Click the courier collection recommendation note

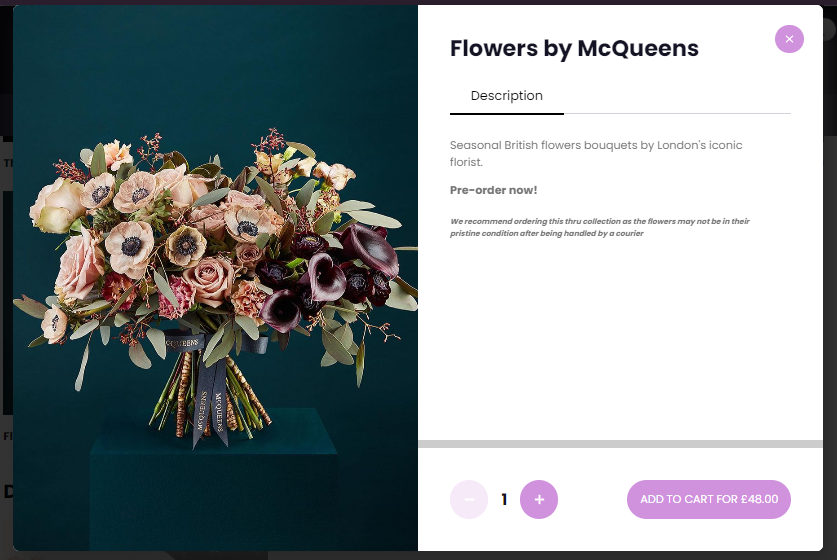(599, 227)
